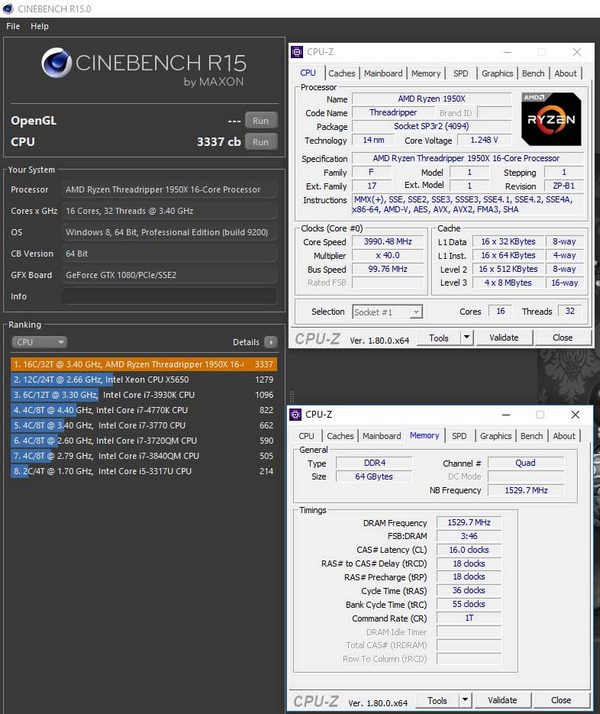The image size is (600, 714).
Task: Run the OpenGL benchmark
Action: pos(260,121)
